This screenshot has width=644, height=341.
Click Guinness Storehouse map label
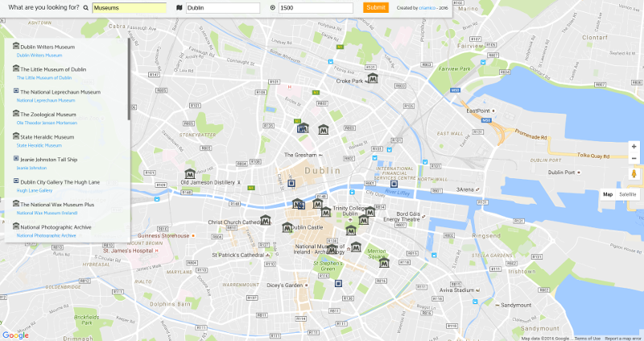(163, 235)
